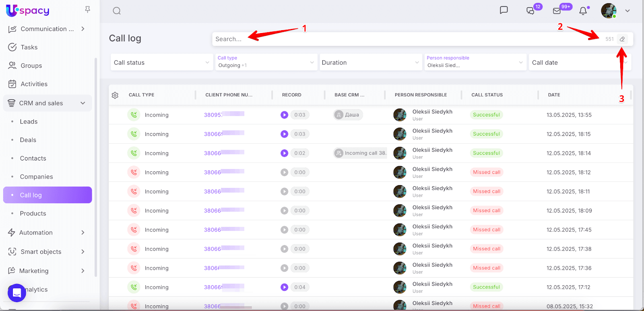644x311 pixels.
Task: Go to Deals in the sidebar
Action: pos(28,140)
